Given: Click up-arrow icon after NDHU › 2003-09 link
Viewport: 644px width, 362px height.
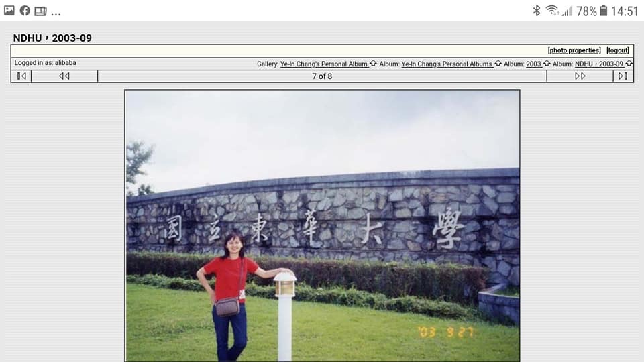Looking at the screenshot, I should click(x=629, y=64).
